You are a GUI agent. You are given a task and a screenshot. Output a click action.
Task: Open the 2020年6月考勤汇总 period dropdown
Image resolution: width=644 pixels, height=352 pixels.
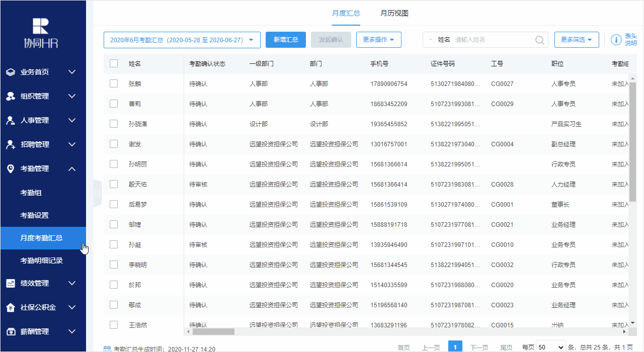coord(182,40)
